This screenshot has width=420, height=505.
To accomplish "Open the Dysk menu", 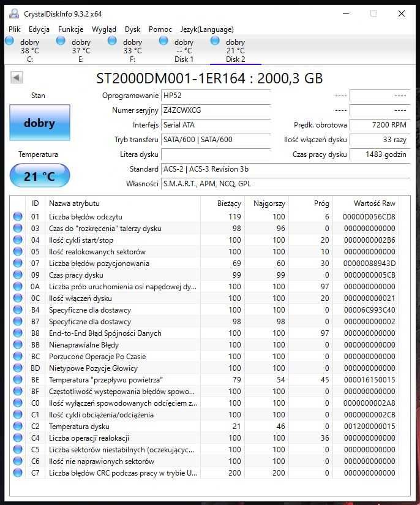I will [132, 29].
